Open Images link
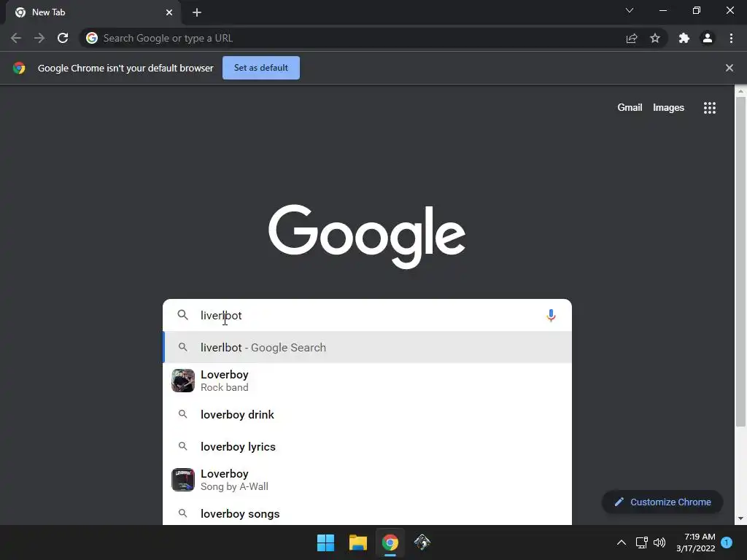The height and width of the screenshot is (560, 747). tap(668, 108)
